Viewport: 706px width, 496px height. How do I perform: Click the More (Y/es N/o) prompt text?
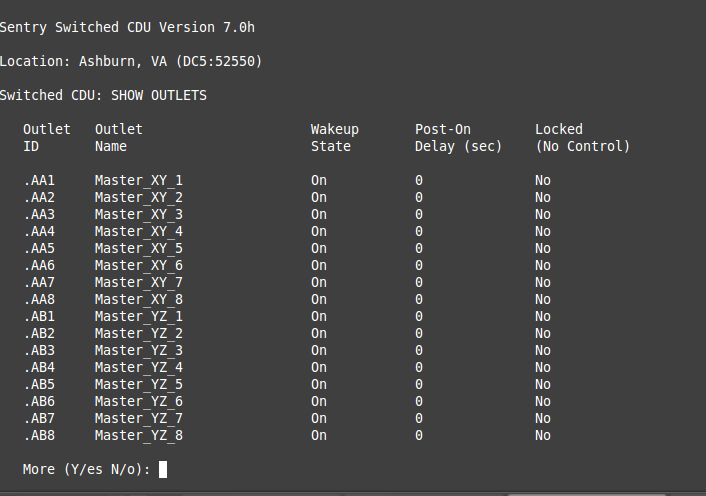tap(86, 469)
